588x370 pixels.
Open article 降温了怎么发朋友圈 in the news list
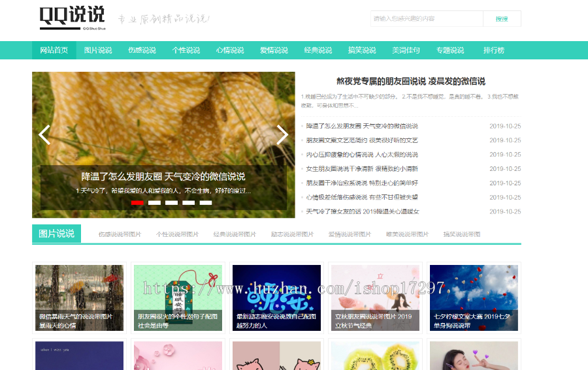coord(362,126)
